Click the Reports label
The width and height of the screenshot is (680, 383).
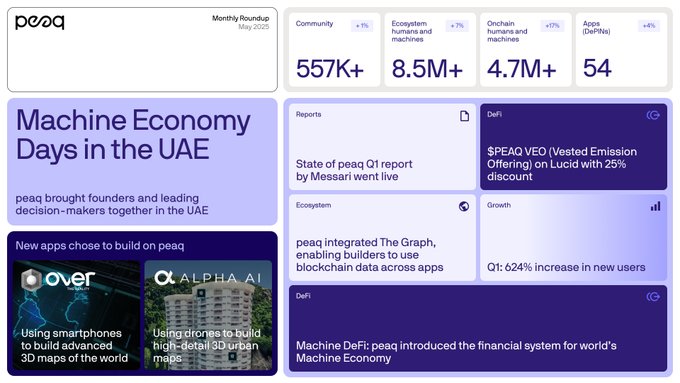(x=308, y=115)
